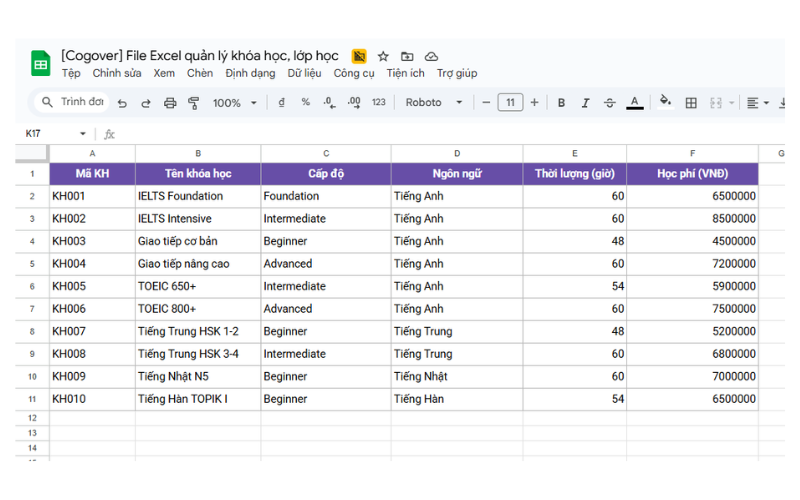Click the move to folder icon

tap(407, 57)
